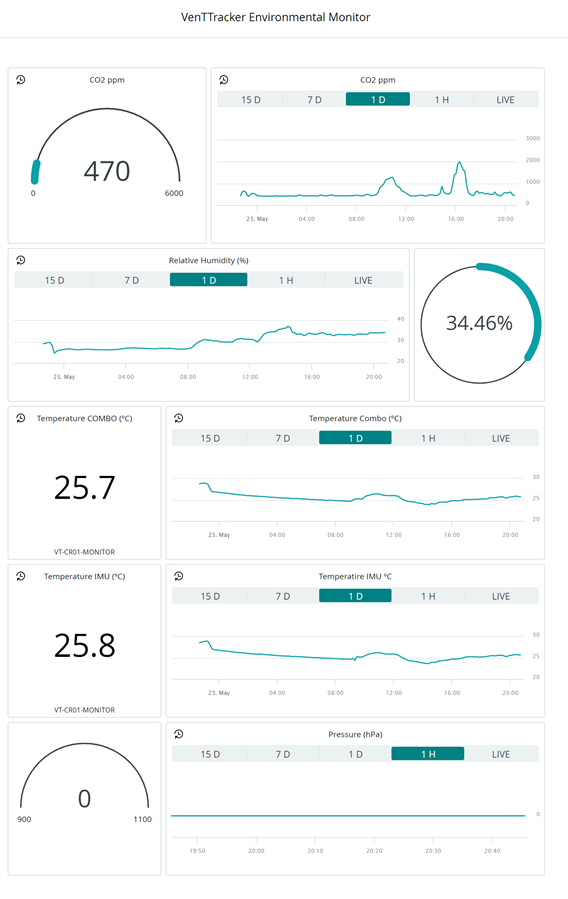568x899 pixels.
Task: Select 15 D on Temperatire IMU chart
Action: (210, 596)
